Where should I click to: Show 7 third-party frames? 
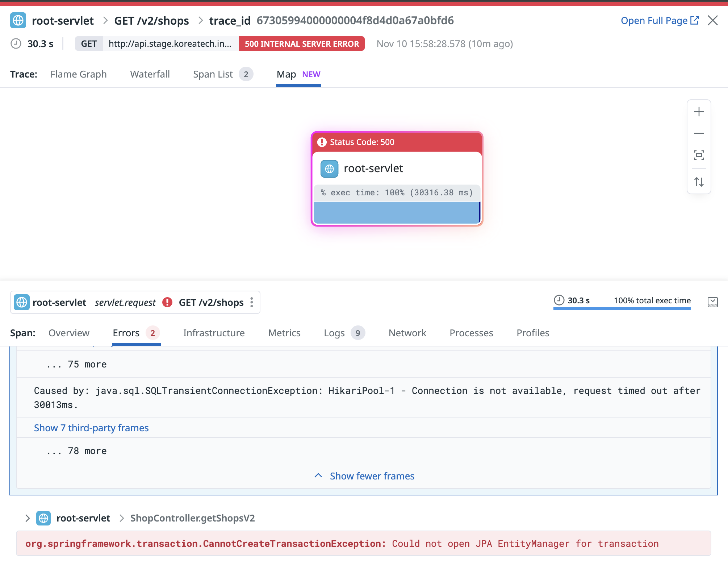point(91,428)
